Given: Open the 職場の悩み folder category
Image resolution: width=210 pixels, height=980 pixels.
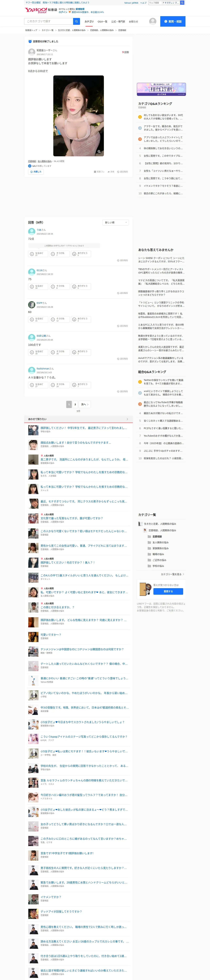Looking at the screenshot, I should [x=156, y=554].
